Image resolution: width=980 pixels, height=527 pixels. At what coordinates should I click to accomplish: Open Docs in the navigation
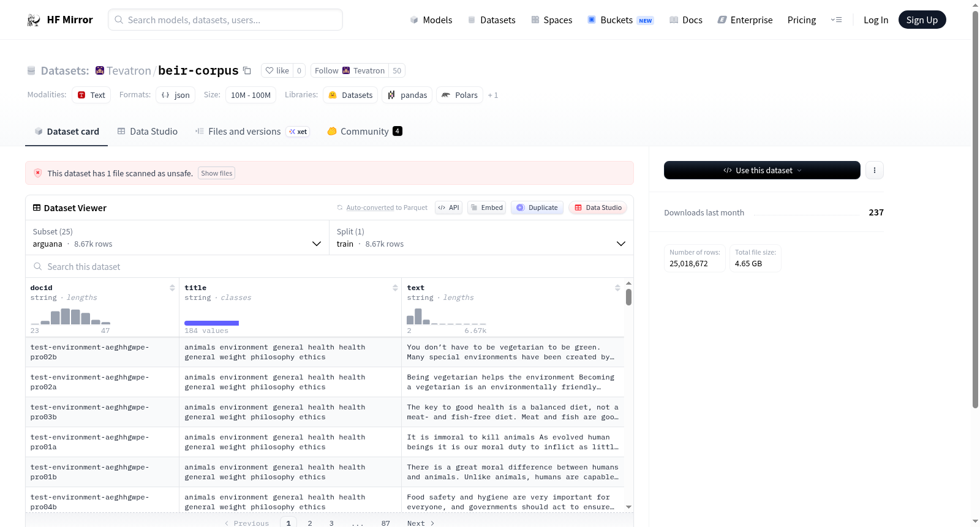[685, 20]
